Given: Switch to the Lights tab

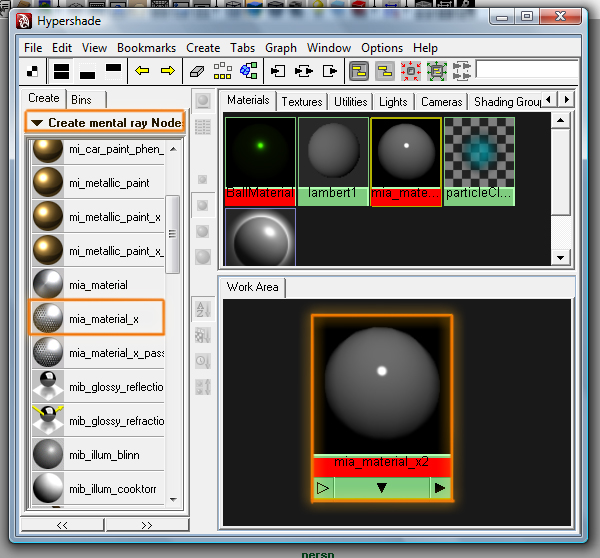Looking at the screenshot, I should click(x=393, y=102).
